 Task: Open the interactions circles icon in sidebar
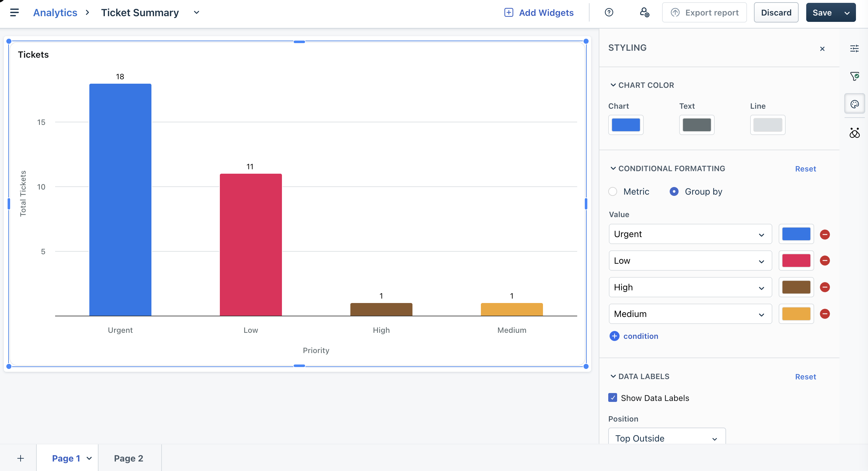854,133
